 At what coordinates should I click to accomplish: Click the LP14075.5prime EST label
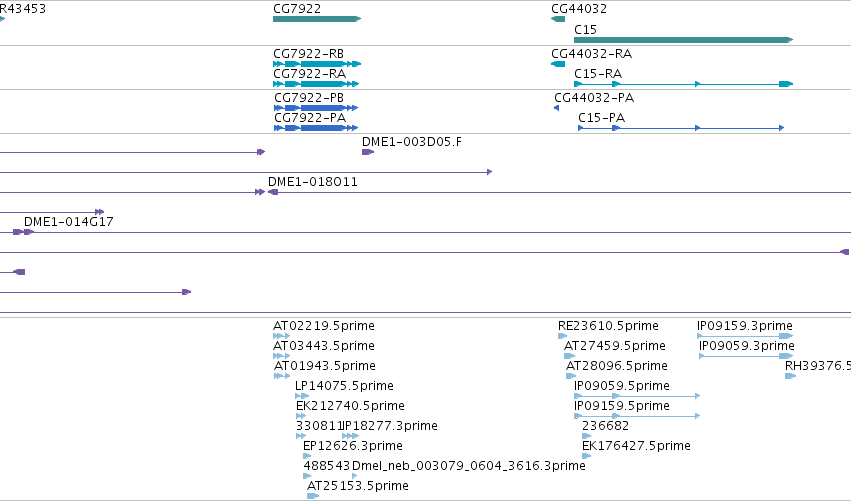[344, 386]
